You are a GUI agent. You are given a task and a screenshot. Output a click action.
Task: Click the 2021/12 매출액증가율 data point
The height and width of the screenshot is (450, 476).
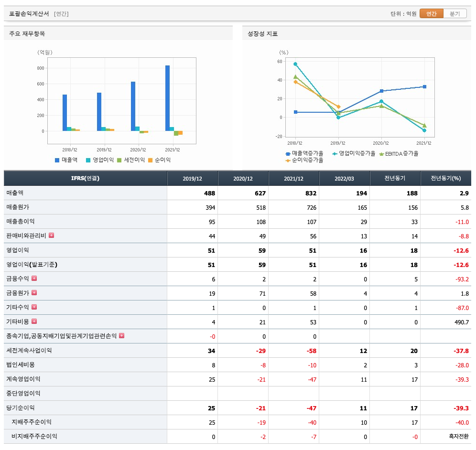coord(424,87)
